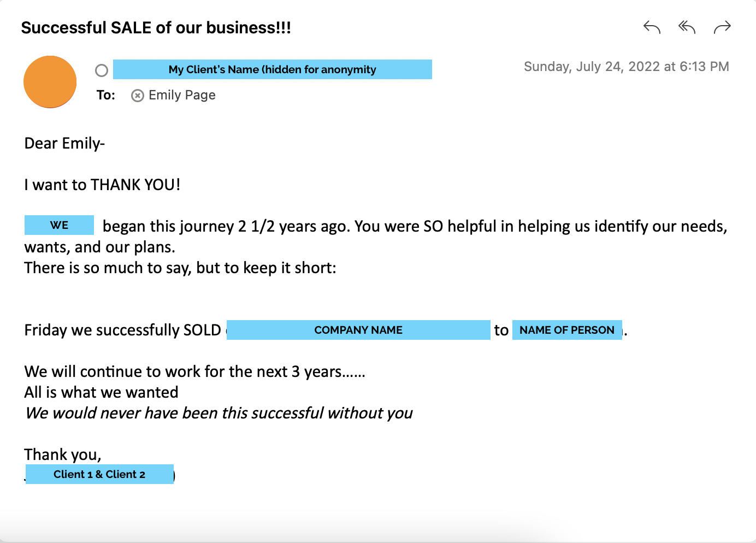Click the Reply arrow icon

[x=652, y=27]
